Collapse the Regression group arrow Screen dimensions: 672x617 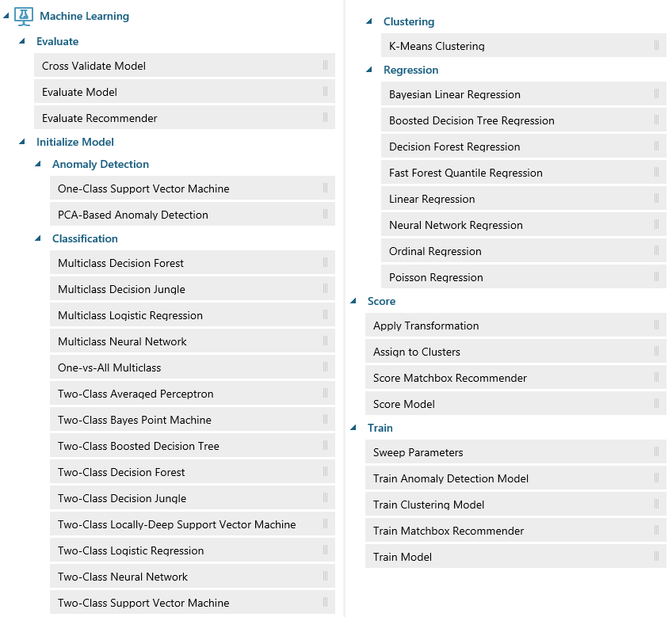point(369,70)
